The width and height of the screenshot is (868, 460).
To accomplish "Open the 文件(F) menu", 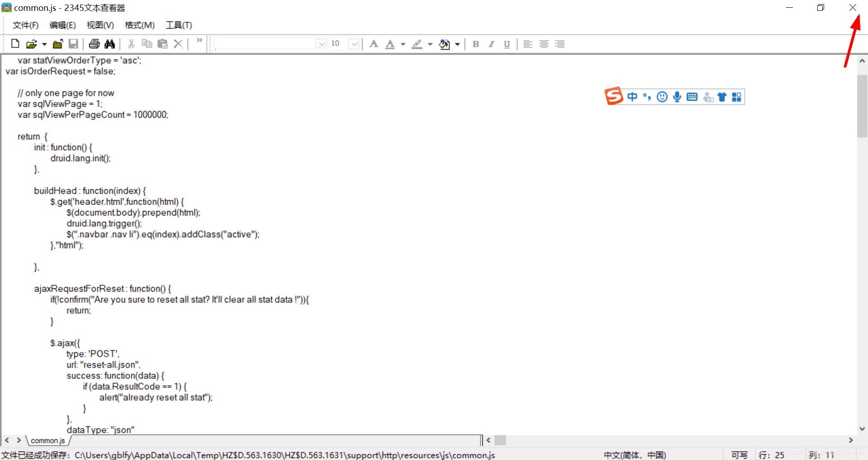I will click(x=25, y=25).
